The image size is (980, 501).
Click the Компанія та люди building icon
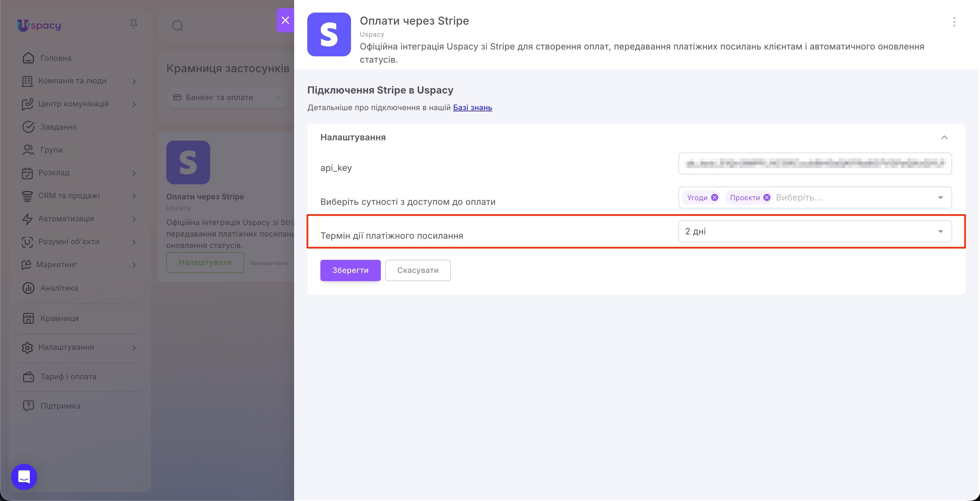click(27, 81)
